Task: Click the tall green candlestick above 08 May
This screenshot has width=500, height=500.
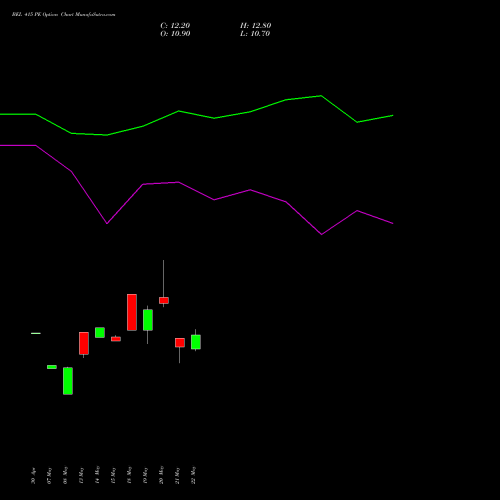Action: pos(68,381)
